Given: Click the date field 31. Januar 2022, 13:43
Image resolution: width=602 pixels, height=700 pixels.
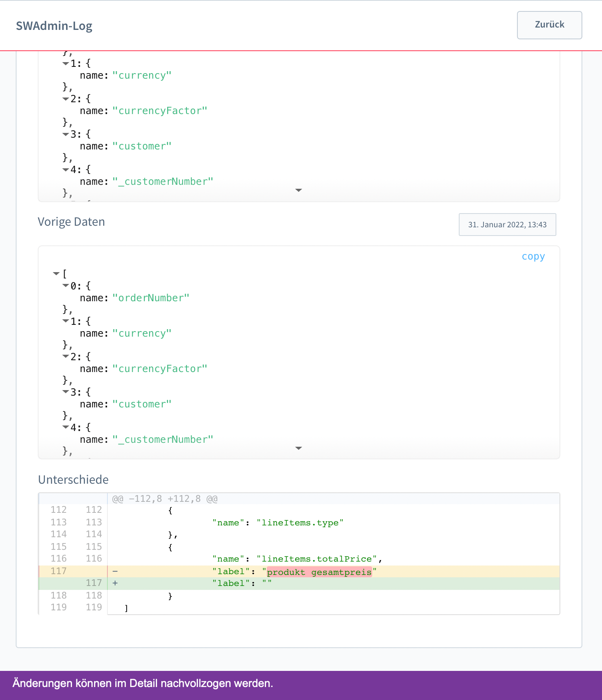Looking at the screenshot, I should click(507, 225).
